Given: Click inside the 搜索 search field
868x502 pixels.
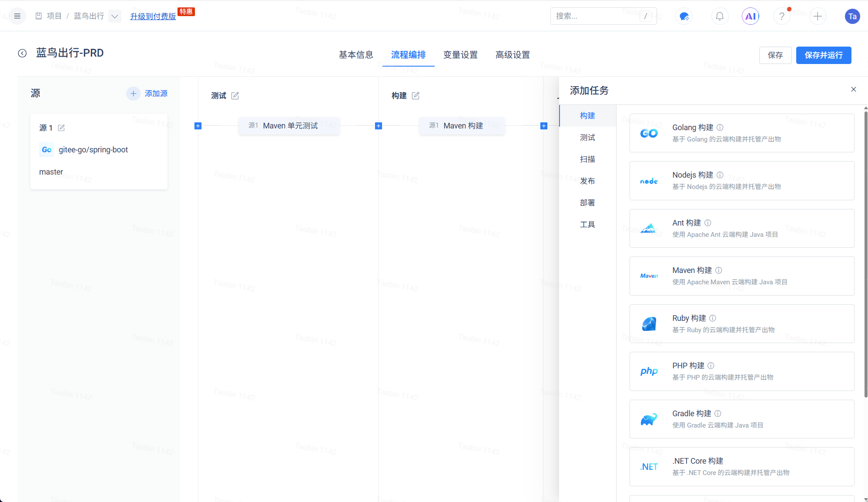Looking at the screenshot, I should [x=596, y=16].
